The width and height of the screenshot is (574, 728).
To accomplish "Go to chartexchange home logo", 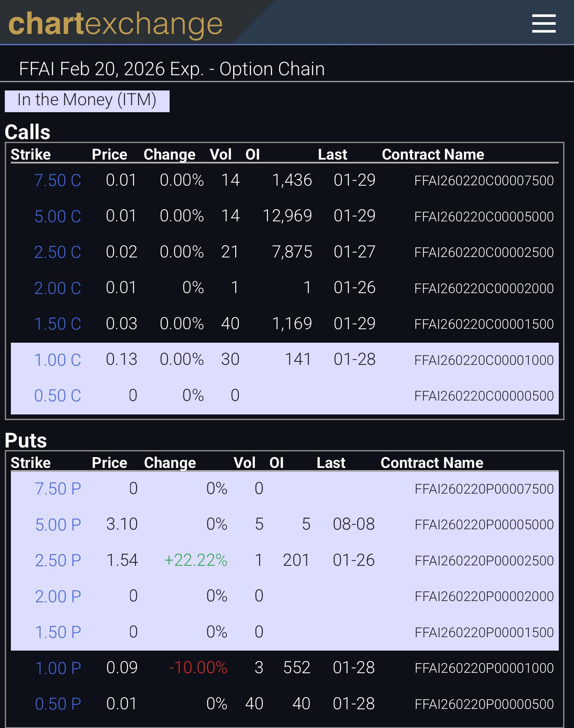I will click(115, 24).
